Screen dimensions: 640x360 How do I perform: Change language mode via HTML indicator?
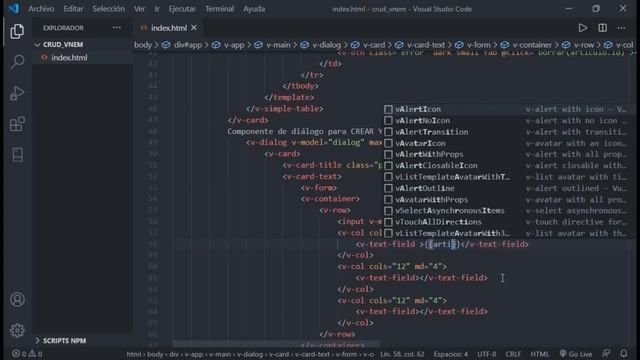pos(540,354)
